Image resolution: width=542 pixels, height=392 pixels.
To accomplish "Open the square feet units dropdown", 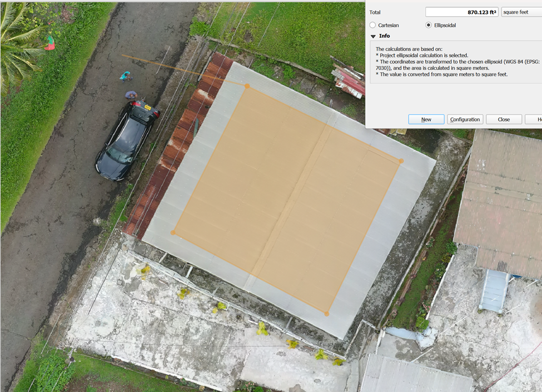I will 521,12.
